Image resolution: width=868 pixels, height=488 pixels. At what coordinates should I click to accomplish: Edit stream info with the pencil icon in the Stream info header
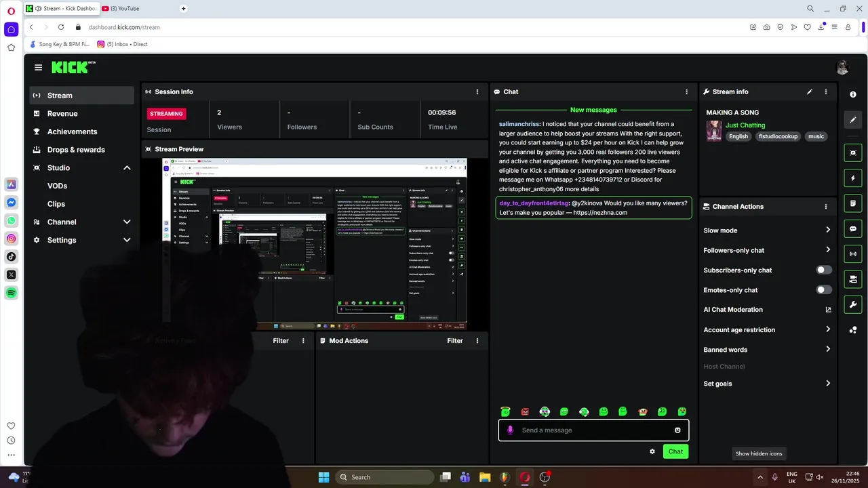pos(809,91)
